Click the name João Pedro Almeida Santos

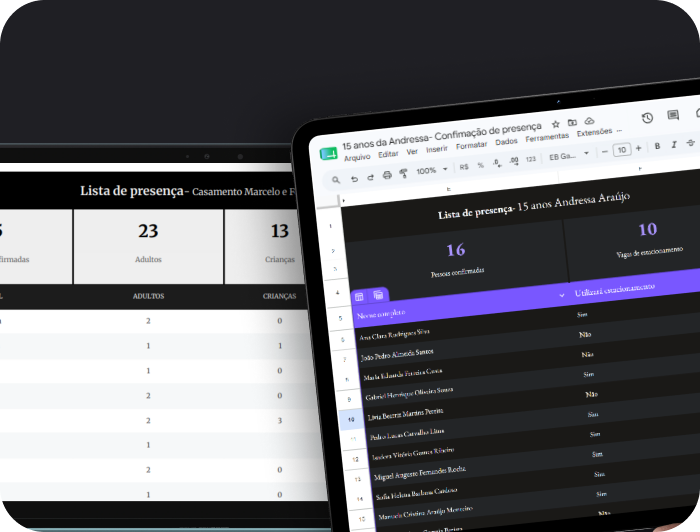[x=397, y=354]
